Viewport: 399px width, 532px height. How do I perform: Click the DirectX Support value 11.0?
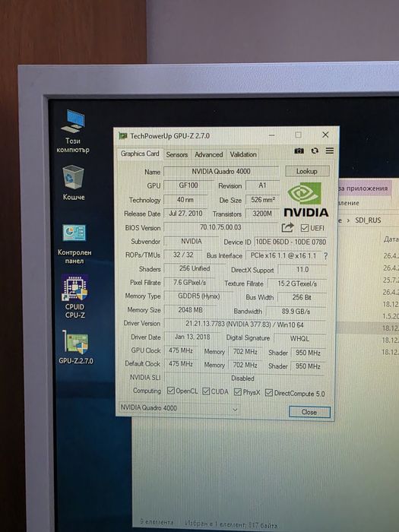point(302,269)
